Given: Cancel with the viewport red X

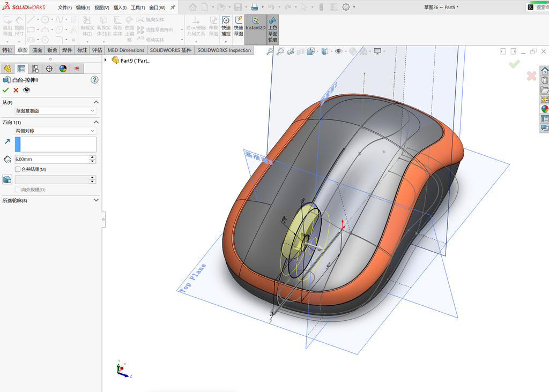Looking at the screenshot, I should (x=531, y=76).
